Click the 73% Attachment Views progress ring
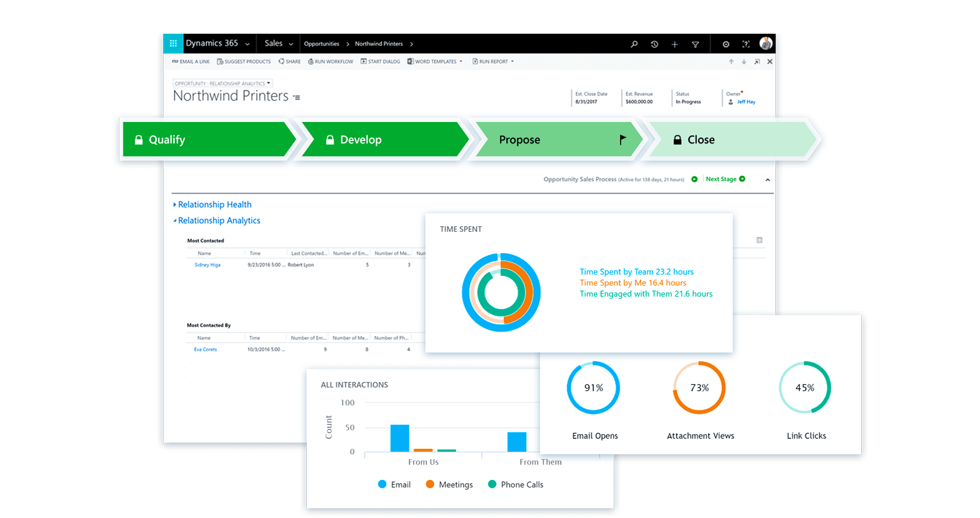 699,387
